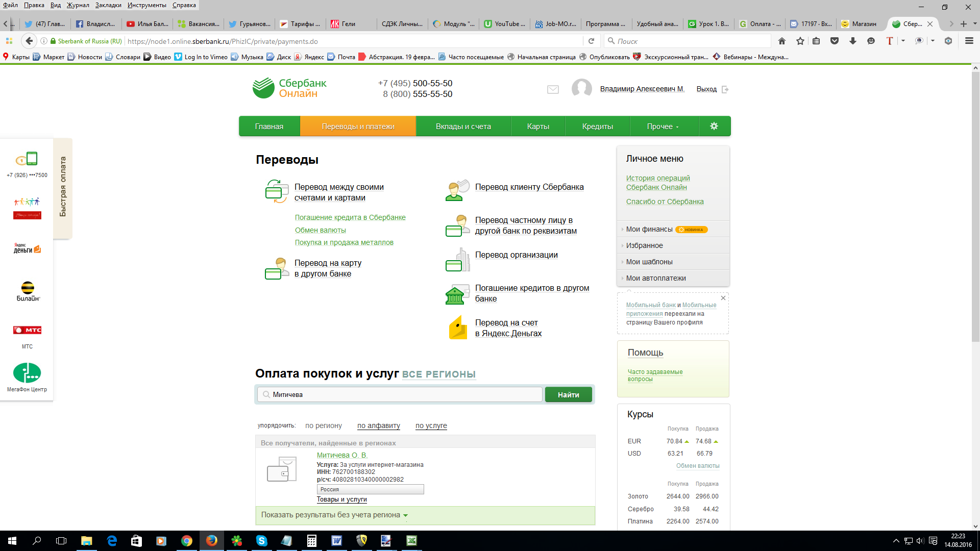Open the Beeline quick payment icon
This screenshot has width=980, height=551.
28,291
